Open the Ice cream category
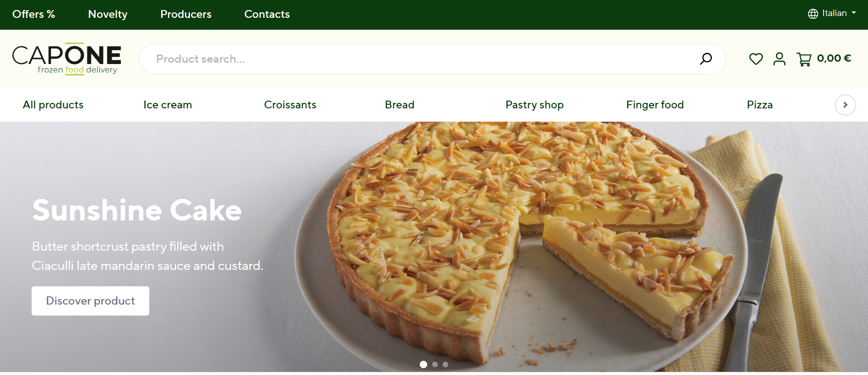The width and height of the screenshot is (868, 375). pos(168,105)
